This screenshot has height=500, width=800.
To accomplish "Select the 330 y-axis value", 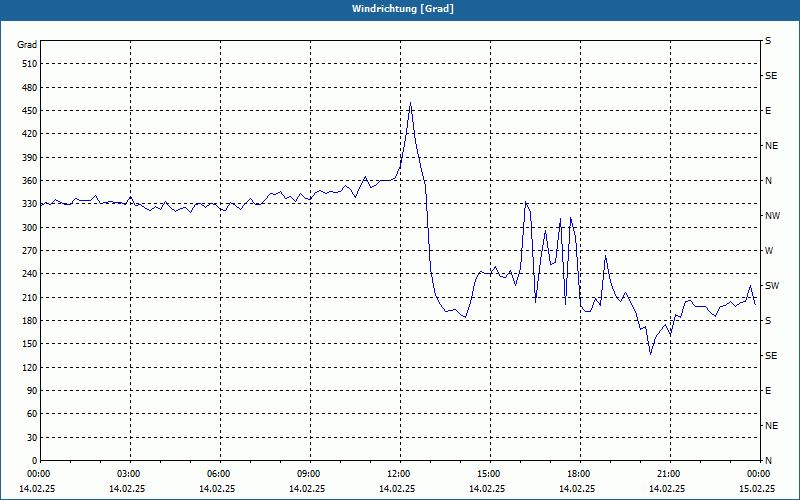I will tap(30, 204).
